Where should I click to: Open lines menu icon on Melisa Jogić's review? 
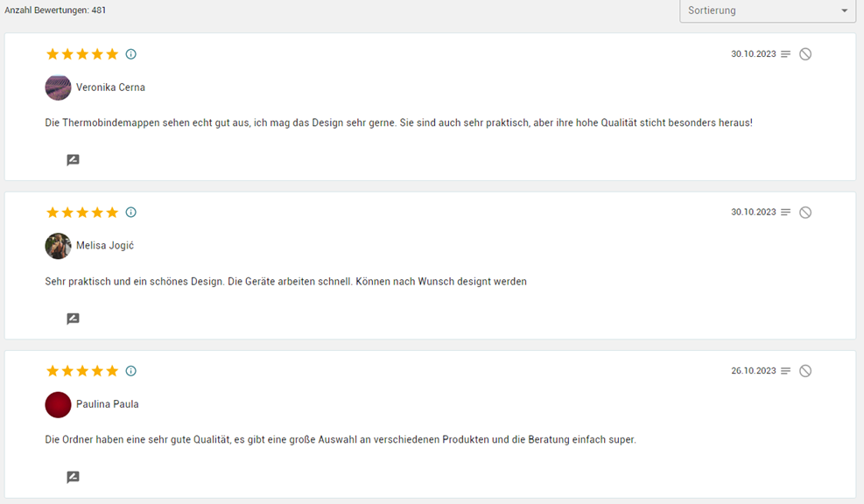pos(786,213)
